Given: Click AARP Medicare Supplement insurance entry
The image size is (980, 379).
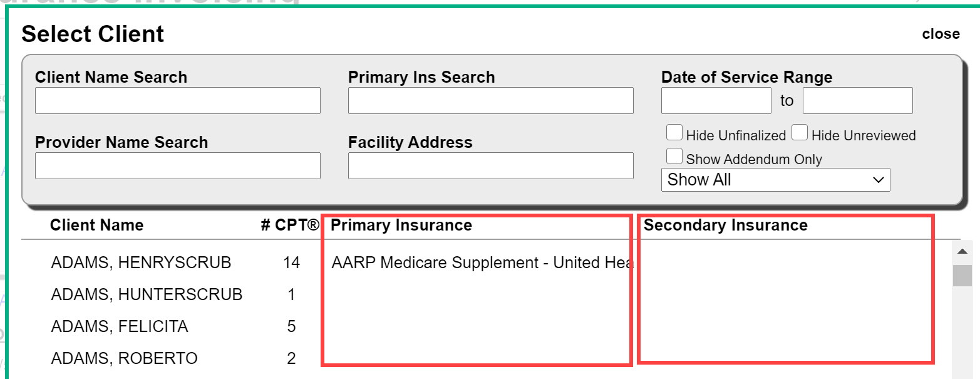Looking at the screenshot, I should [482, 262].
